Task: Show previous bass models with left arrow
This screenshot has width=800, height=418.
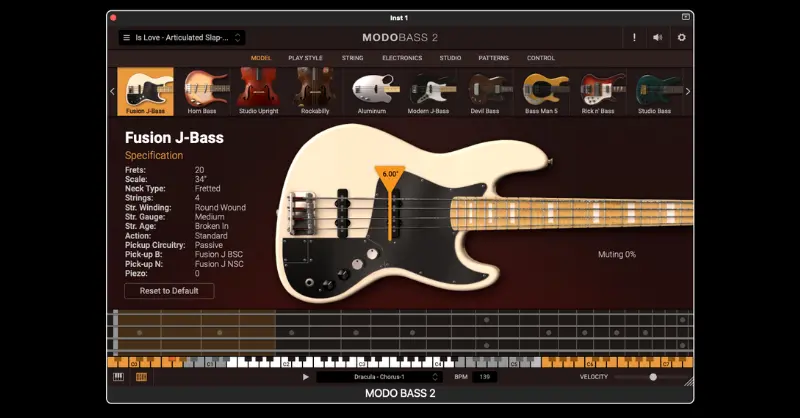Action: click(x=112, y=91)
